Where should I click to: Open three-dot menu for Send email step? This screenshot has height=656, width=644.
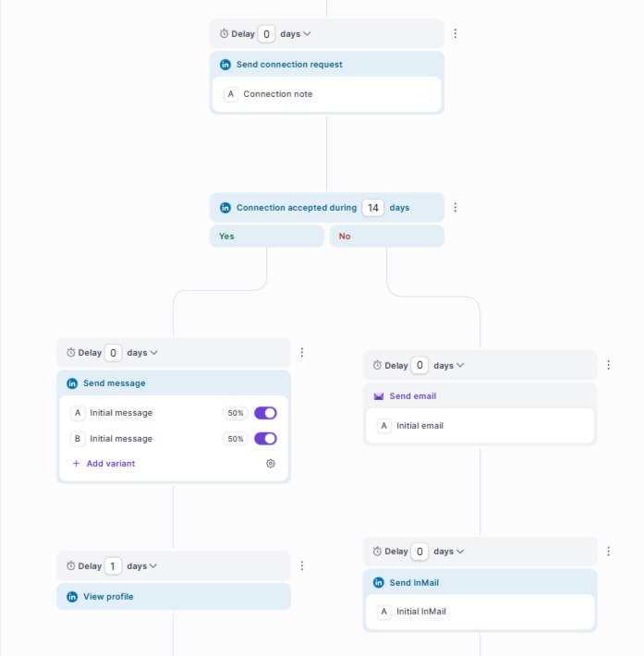tap(609, 365)
